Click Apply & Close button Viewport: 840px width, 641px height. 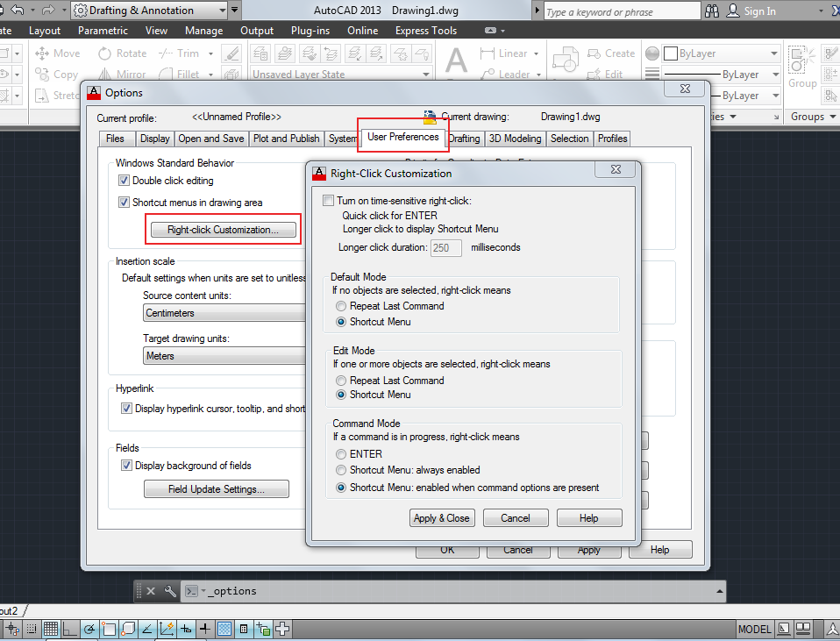tap(441, 517)
